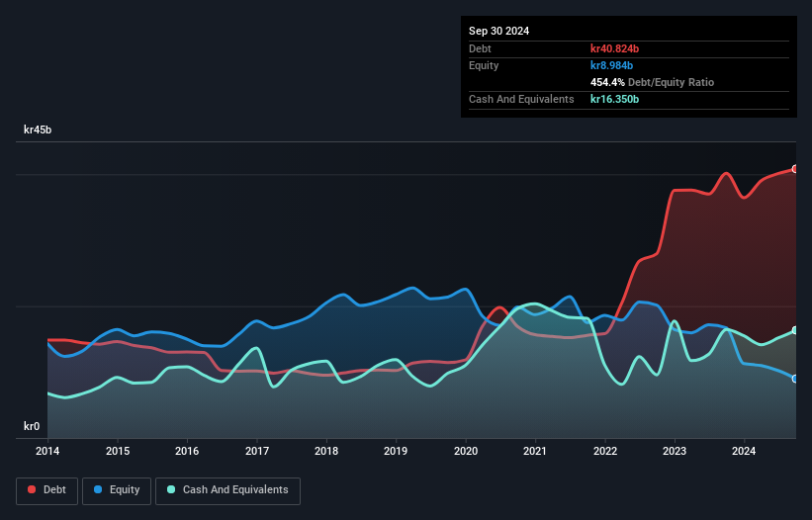Click the kr40.824b debt value

point(614,48)
